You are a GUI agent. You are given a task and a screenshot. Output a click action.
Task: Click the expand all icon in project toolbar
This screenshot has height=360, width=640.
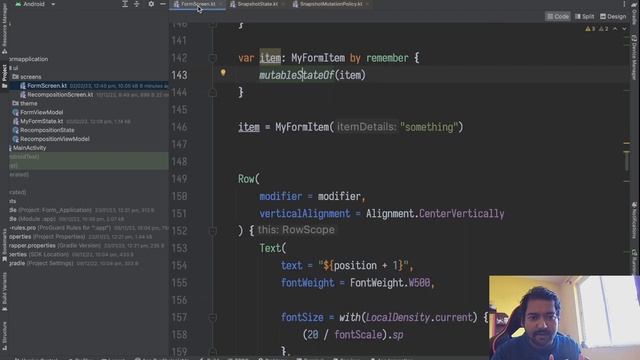125,4
